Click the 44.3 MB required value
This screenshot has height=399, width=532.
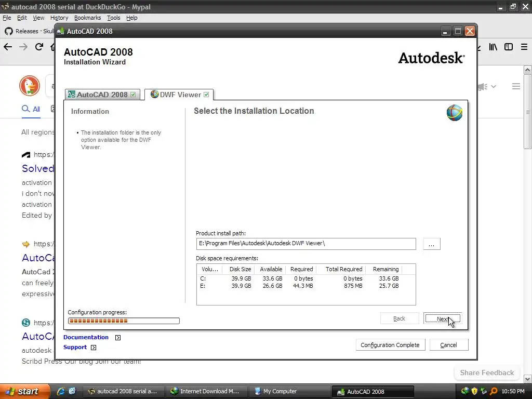[x=303, y=286]
